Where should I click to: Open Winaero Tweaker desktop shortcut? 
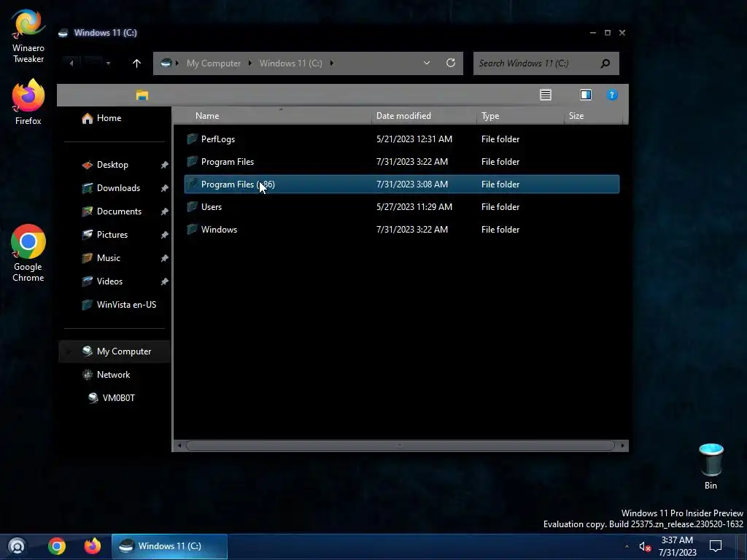28,35
